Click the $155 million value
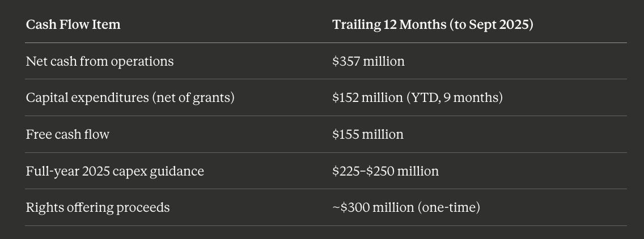644x239 pixels. [x=368, y=135]
